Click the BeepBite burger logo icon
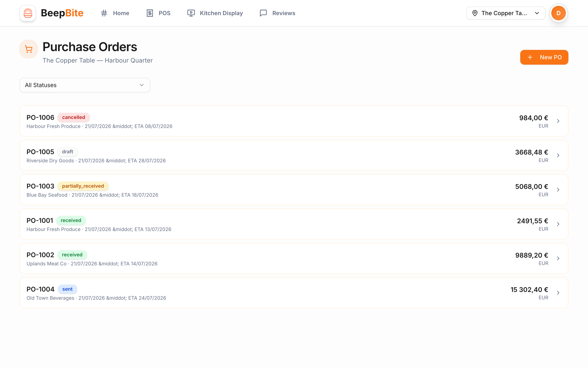 click(x=28, y=13)
